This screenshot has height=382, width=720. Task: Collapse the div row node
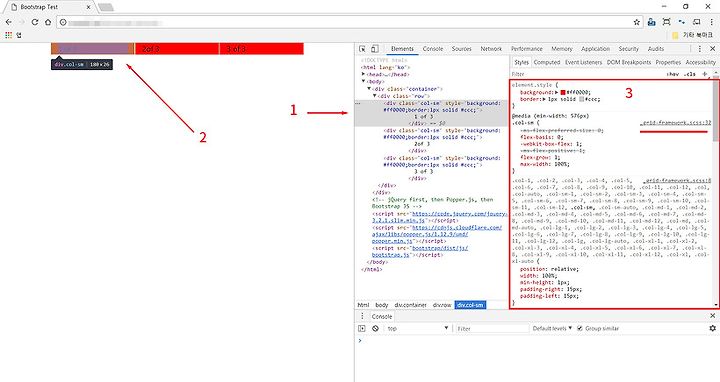pyautogui.click(x=375, y=96)
